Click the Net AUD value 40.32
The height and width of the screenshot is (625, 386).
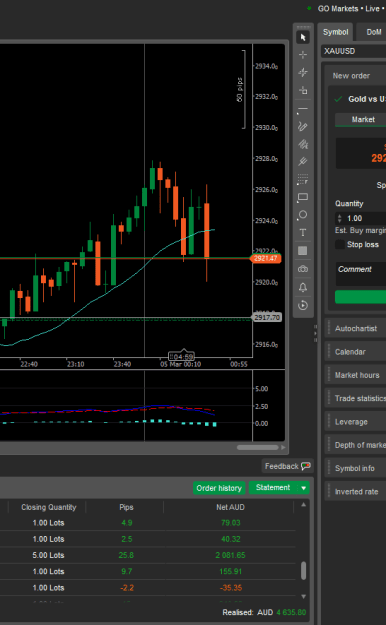[230, 539]
